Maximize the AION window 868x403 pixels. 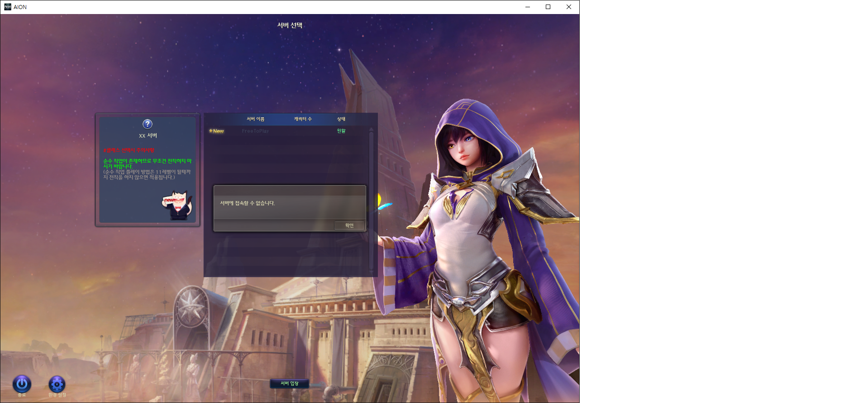pos(548,7)
